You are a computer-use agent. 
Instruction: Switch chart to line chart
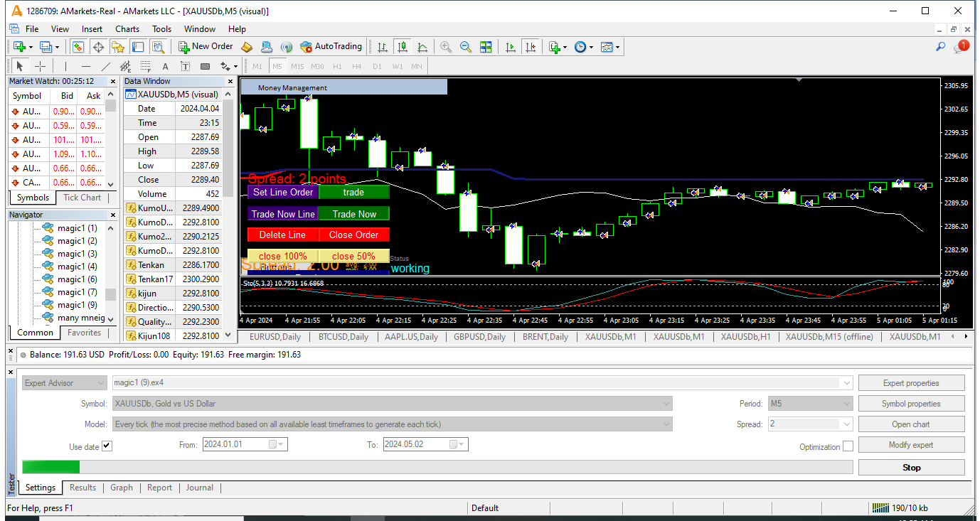click(422, 47)
